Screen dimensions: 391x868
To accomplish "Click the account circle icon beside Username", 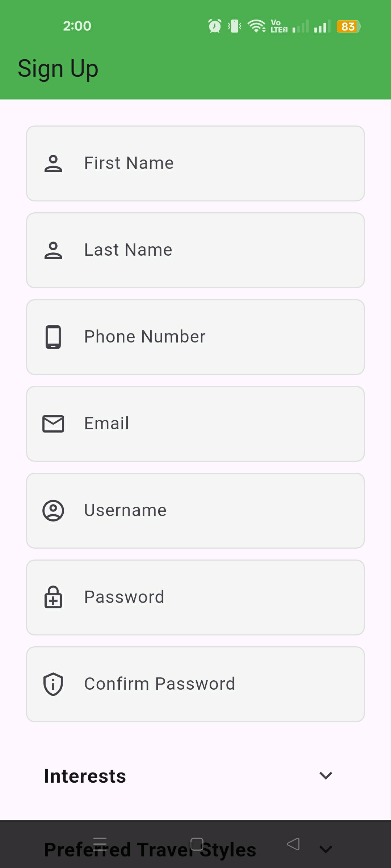I will (x=53, y=511).
